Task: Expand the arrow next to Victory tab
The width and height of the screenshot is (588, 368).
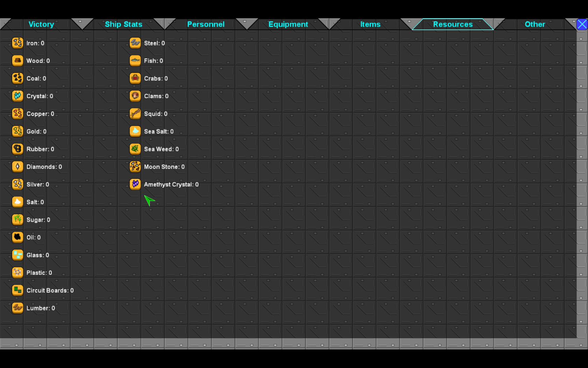Action: [82, 24]
